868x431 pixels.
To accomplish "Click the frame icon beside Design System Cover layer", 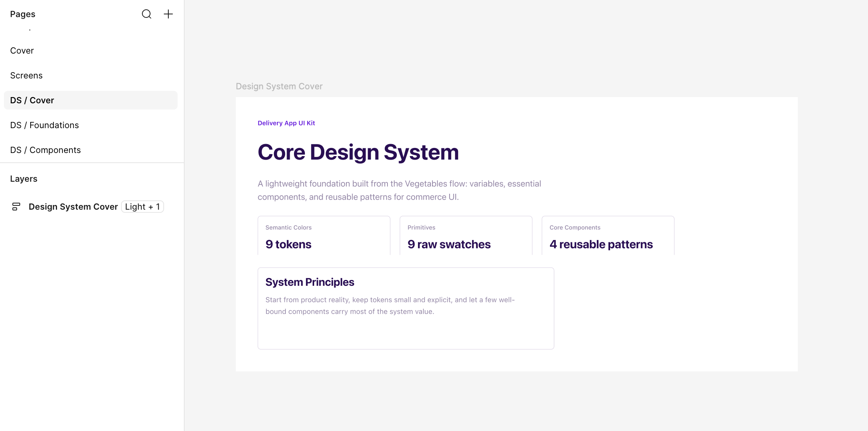I will tap(16, 207).
